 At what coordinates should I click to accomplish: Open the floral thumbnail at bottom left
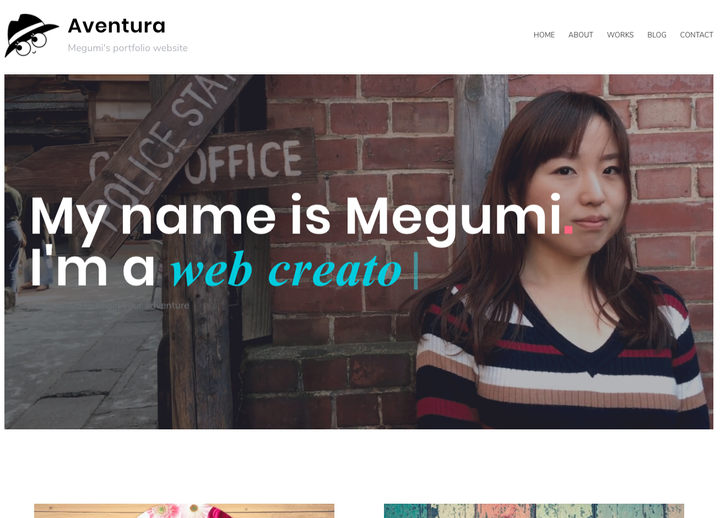[x=184, y=511]
